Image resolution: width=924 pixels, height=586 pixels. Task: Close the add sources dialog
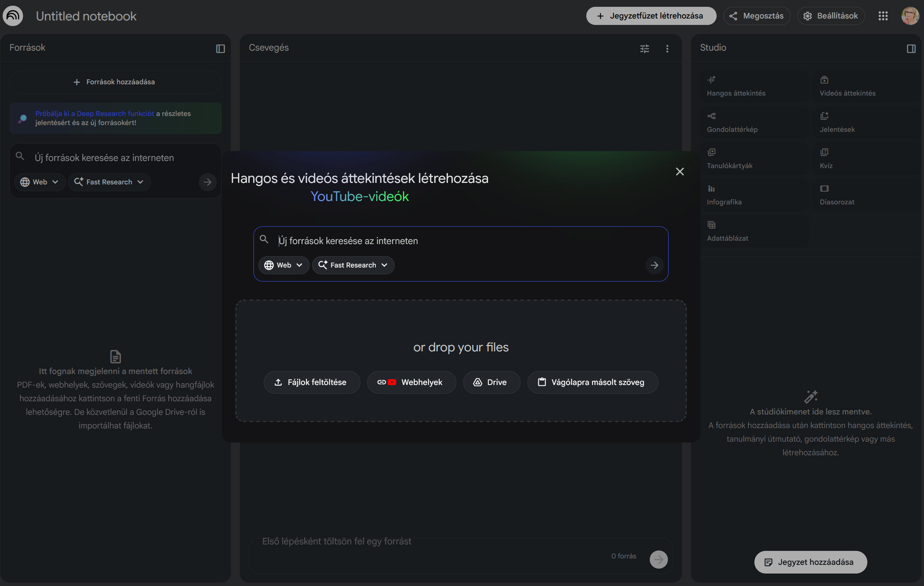[680, 172]
